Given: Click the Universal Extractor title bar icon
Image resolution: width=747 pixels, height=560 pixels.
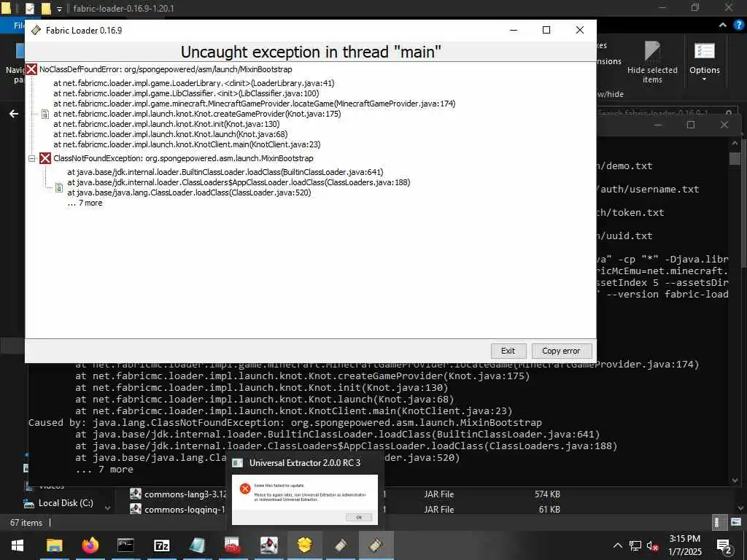Looking at the screenshot, I should pyautogui.click(x=238, y=463).
